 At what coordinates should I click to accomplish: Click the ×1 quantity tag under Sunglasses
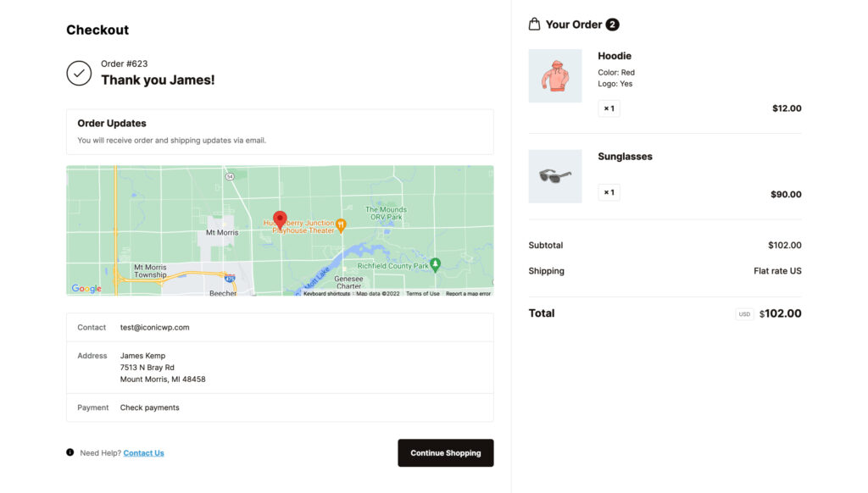point(609,192)
